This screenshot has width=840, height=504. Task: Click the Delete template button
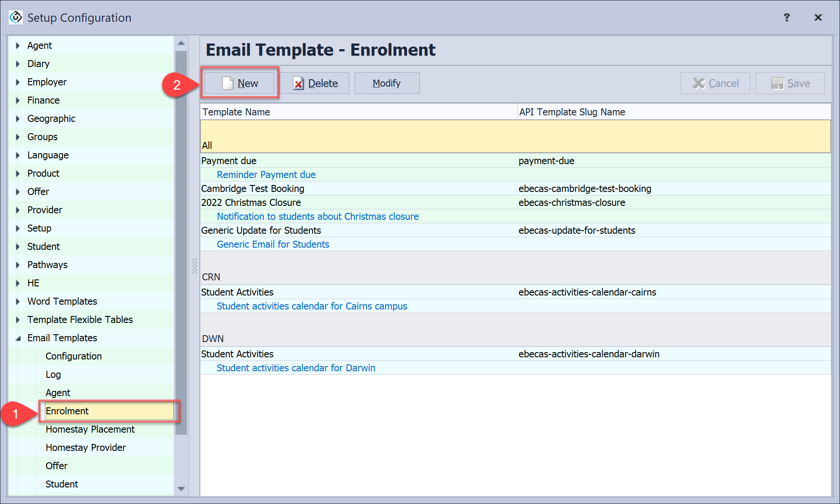point(315,83)
